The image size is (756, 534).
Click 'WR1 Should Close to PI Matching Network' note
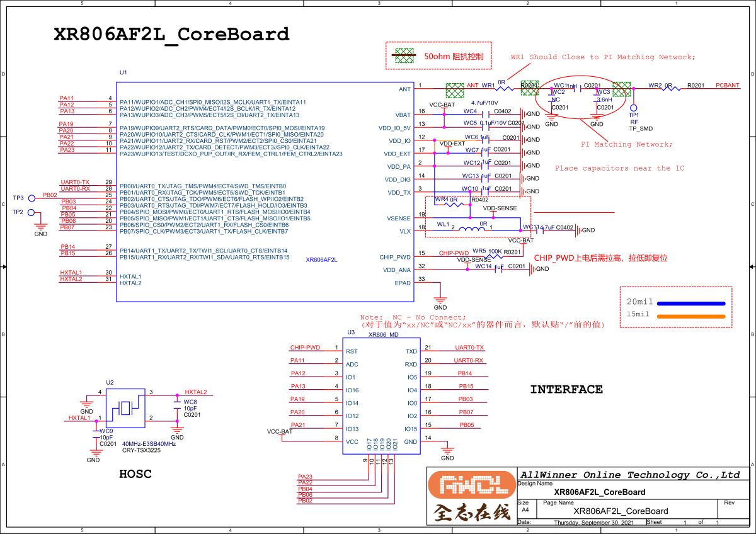click(604, 57)
